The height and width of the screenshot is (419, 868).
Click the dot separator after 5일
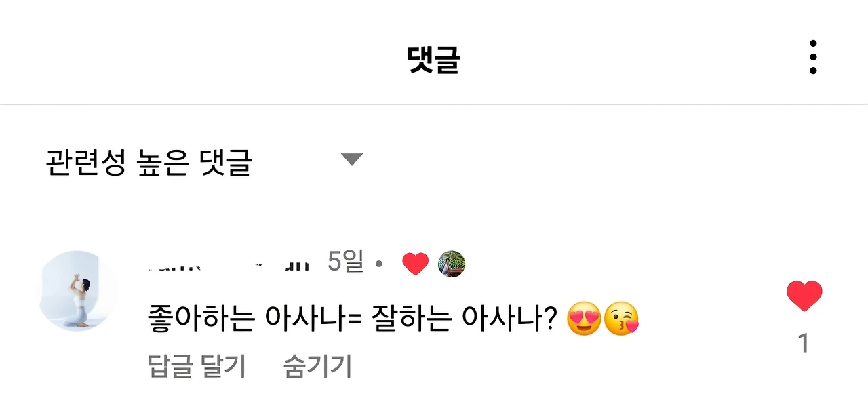379,264
